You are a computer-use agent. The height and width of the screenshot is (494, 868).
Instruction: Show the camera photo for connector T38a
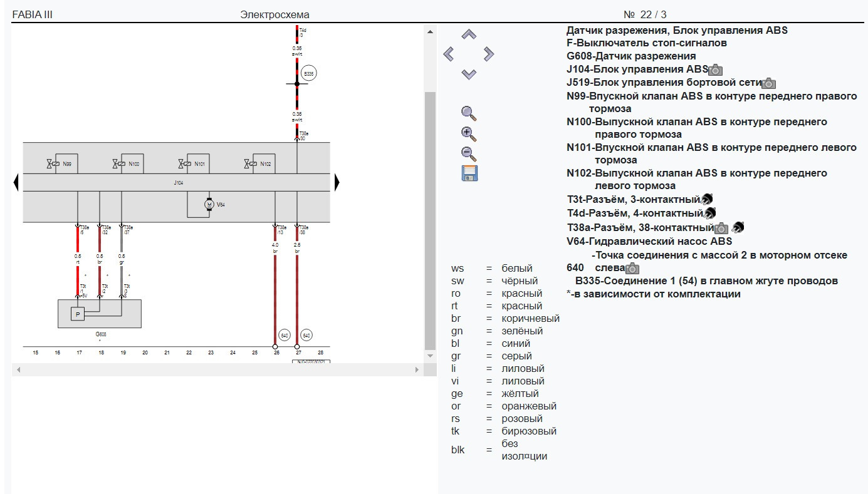(x=721, y=228)
